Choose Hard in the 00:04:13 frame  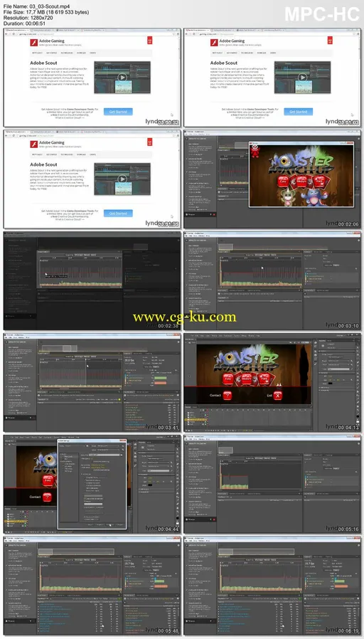[x=264, y=379]
